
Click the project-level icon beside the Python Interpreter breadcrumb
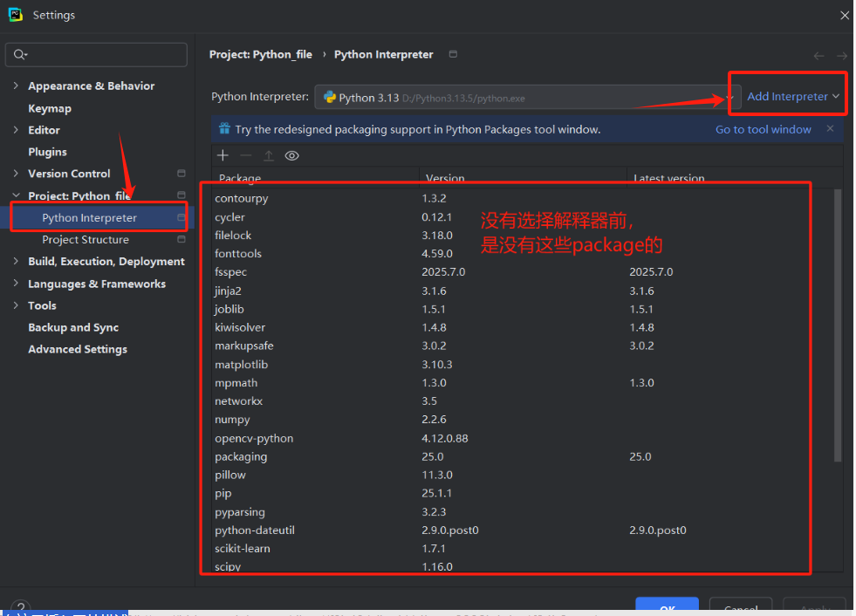(453, 54)
